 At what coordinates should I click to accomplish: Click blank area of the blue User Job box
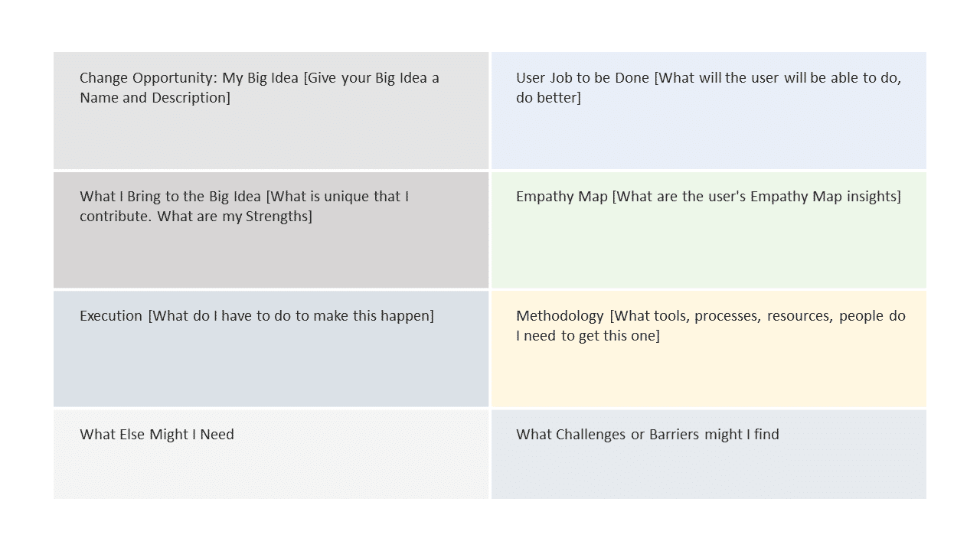[708, 138]
